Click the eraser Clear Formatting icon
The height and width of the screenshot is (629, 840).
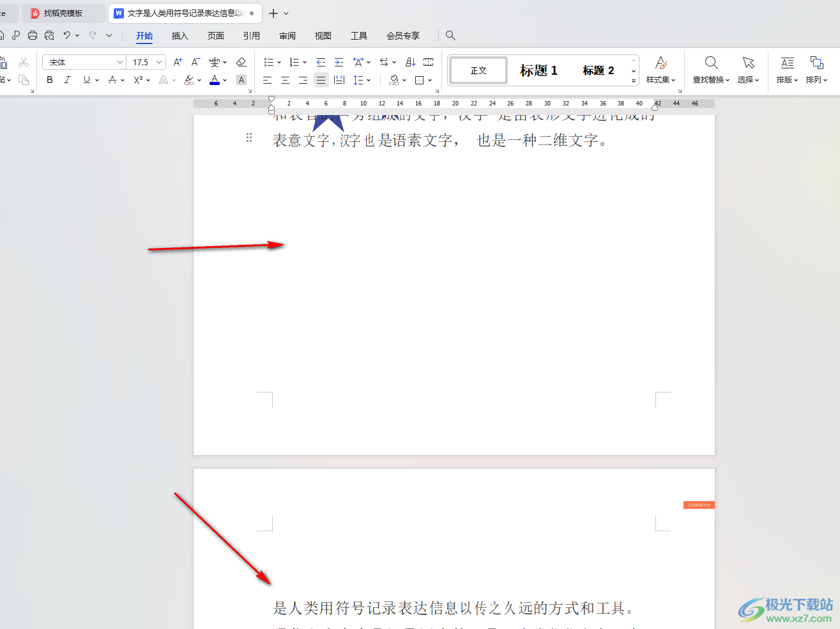241,62
